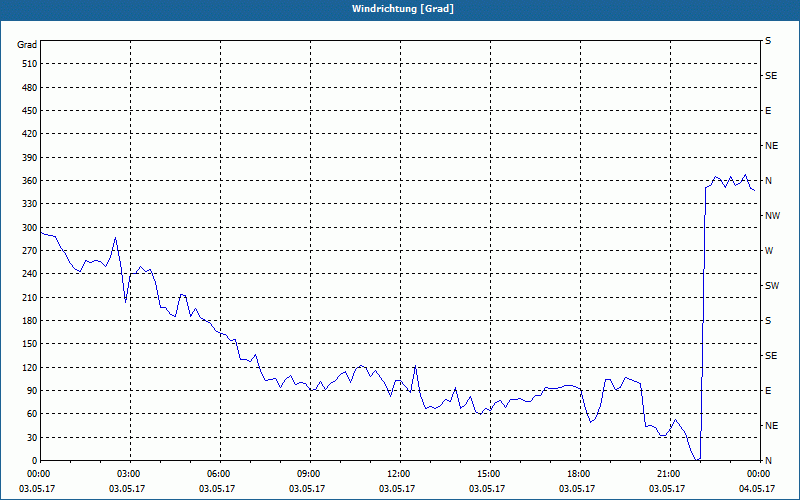Click compass label E beside 90 gridline
Image resolution: width=800 pixels, height=500 pixels.
click(768, 391)
